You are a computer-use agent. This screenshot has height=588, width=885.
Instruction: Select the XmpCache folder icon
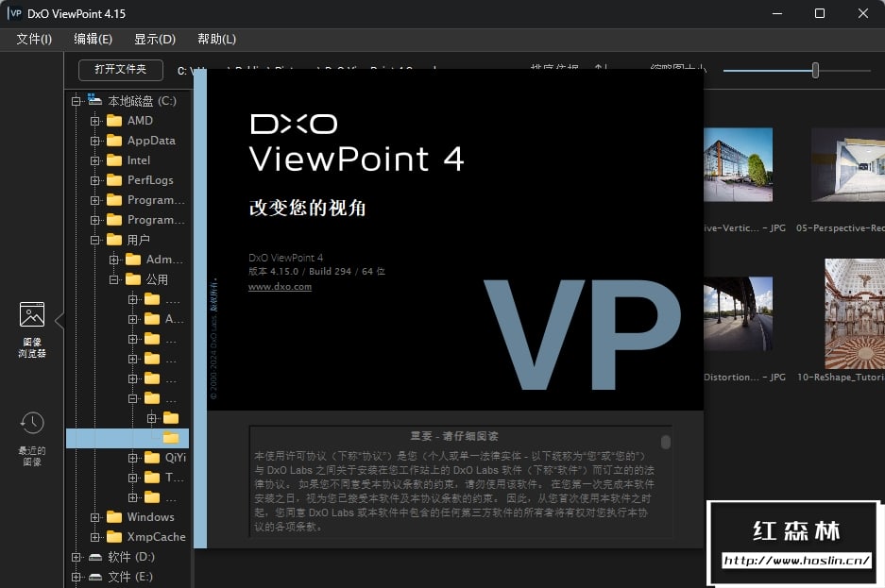coord(114,537)
